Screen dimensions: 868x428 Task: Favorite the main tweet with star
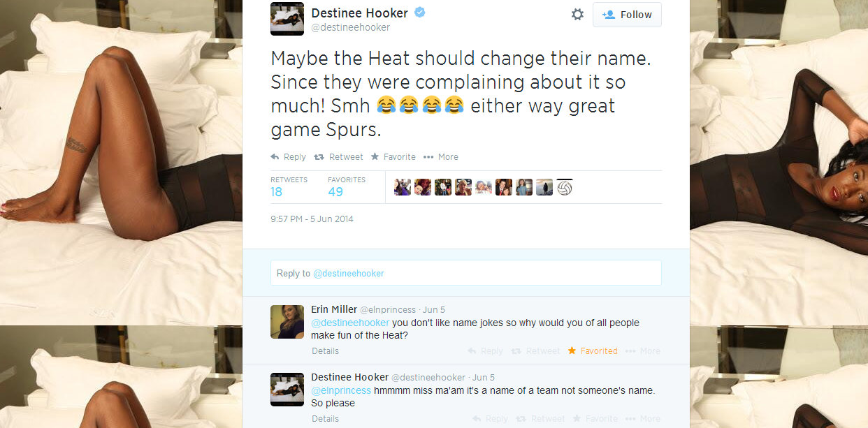point(393,157)
